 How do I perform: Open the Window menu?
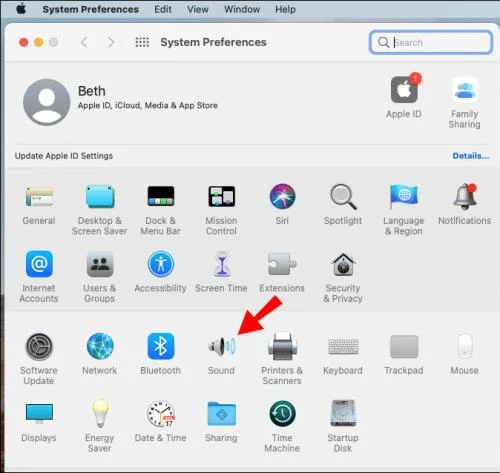pos(242,9)
